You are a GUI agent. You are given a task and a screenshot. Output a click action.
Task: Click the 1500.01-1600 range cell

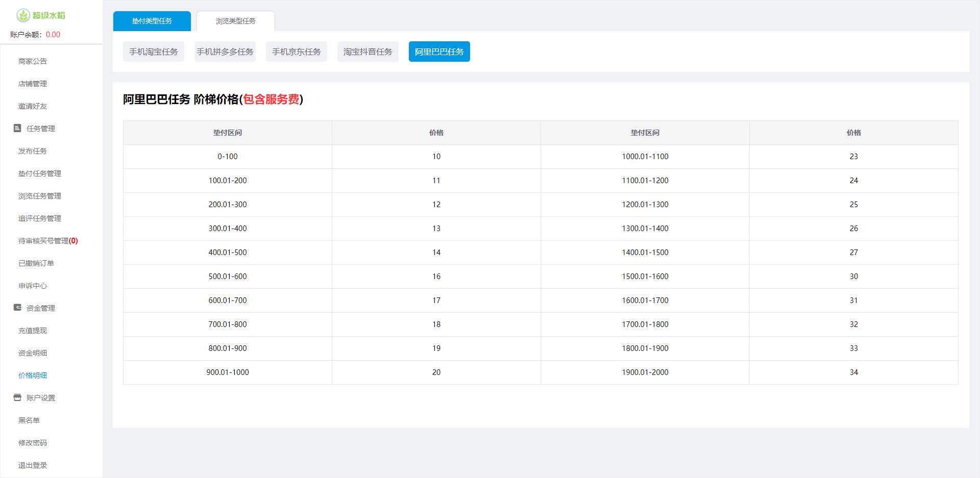coord(645,276)
